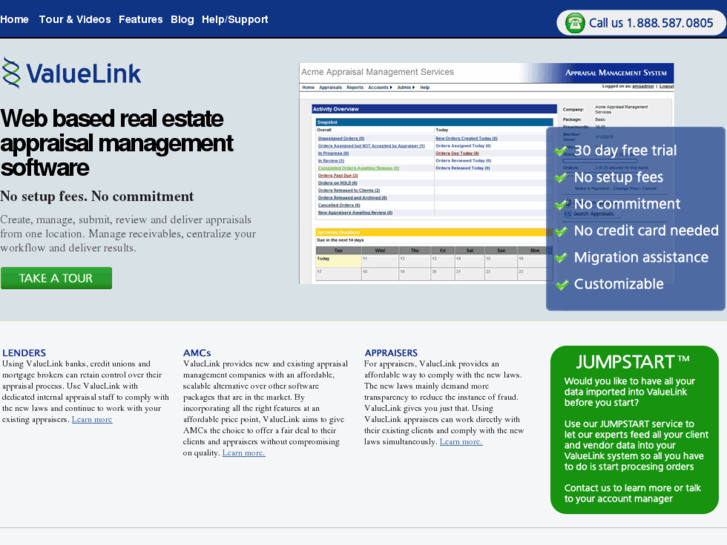The image size is (727, 545).
Task: Click Contact us to learn more text
Action: pyautogui.click(x=632, y=493)
